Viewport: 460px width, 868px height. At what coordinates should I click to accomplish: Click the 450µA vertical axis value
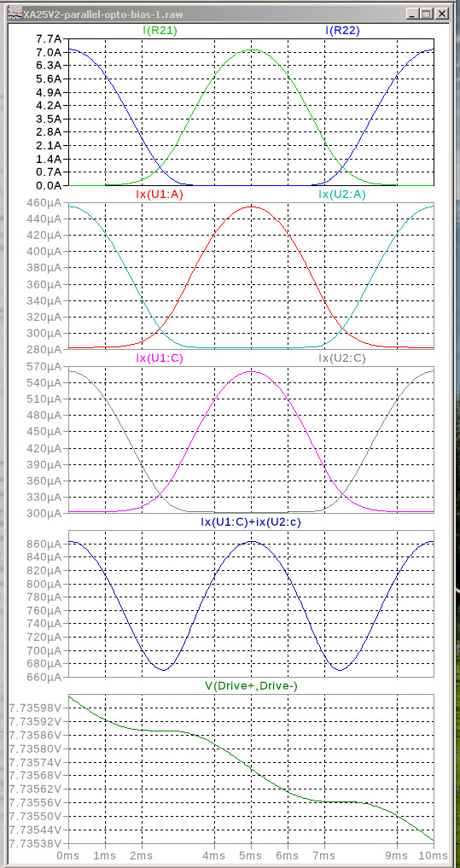coord(44,432)
